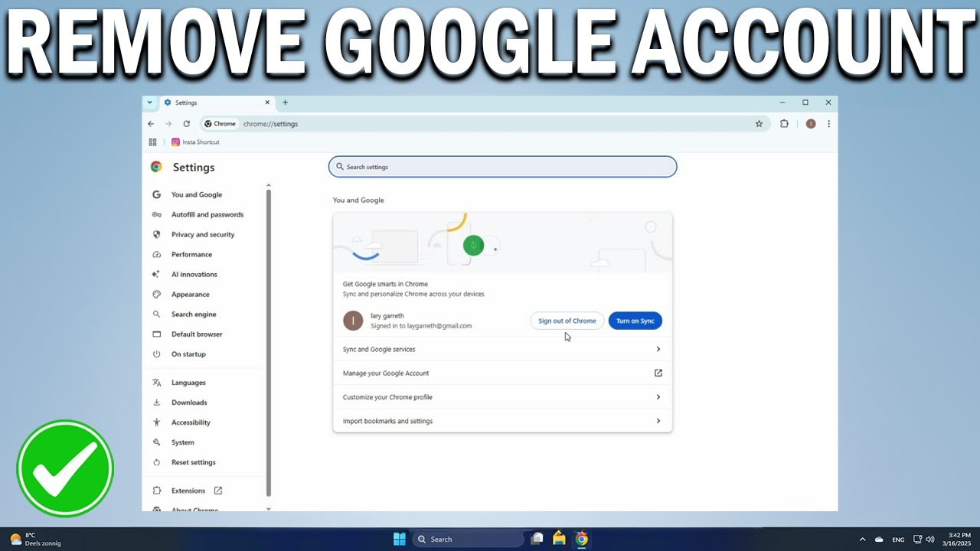This screenshot has height=551, width=980.
Task: Click the forward navigation arrow
Action: point(168,124)
